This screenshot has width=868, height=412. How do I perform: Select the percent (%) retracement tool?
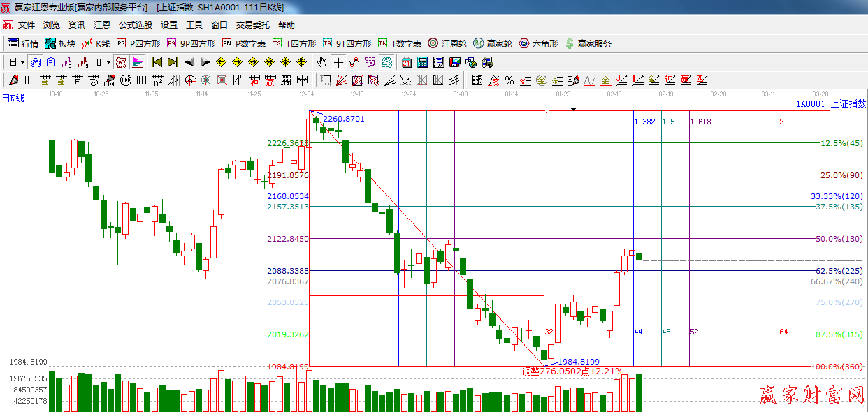click(x=509, y=80)
